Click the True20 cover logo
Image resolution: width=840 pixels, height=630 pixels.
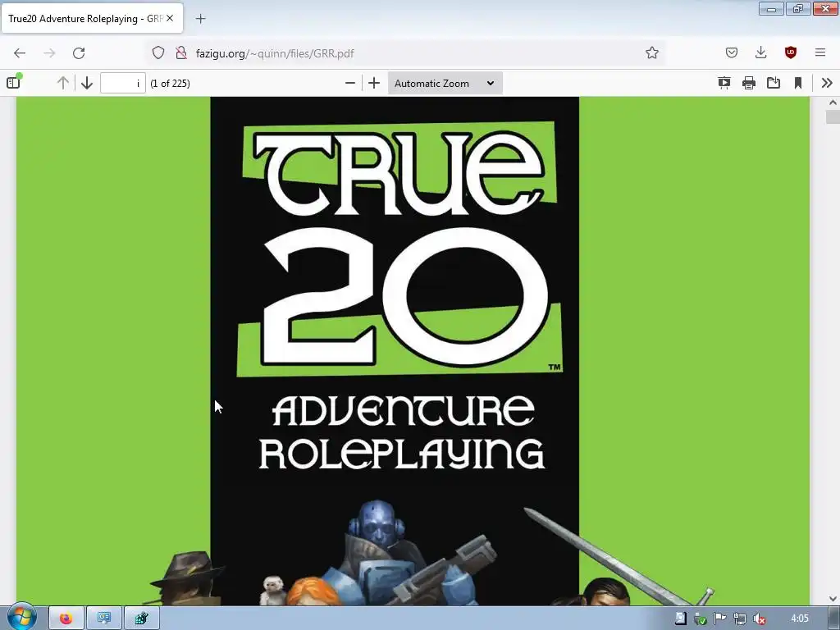[x=399, y=249]
